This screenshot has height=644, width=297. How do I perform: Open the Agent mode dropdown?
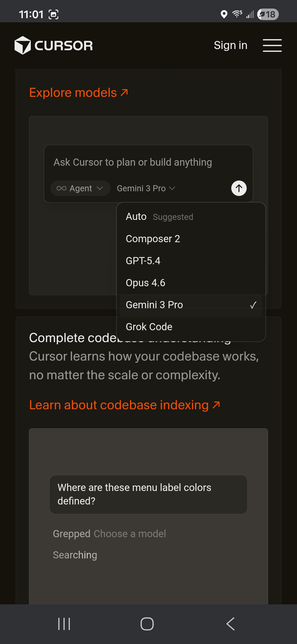80,188
